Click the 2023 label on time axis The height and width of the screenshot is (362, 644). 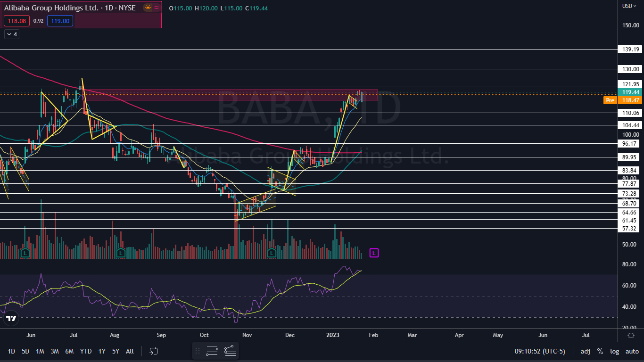[332, 336]
